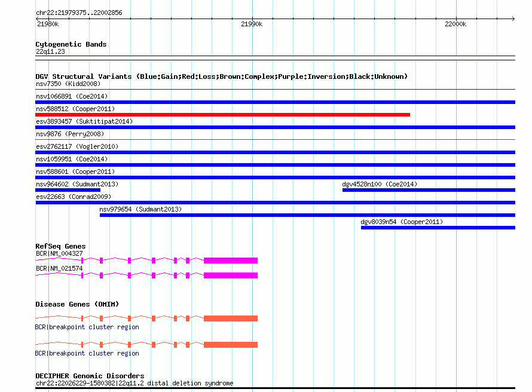Click the magenta BCR NM_021574 terminal exon block
The height and width of the screenshot is (392, 532).
(x=231, y=275)
